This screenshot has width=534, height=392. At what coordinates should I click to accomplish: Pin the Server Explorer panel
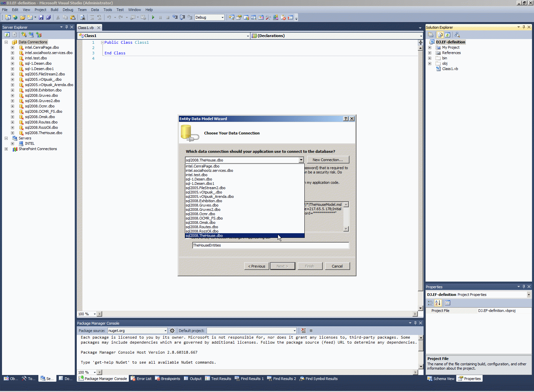[x=66, y=27]
